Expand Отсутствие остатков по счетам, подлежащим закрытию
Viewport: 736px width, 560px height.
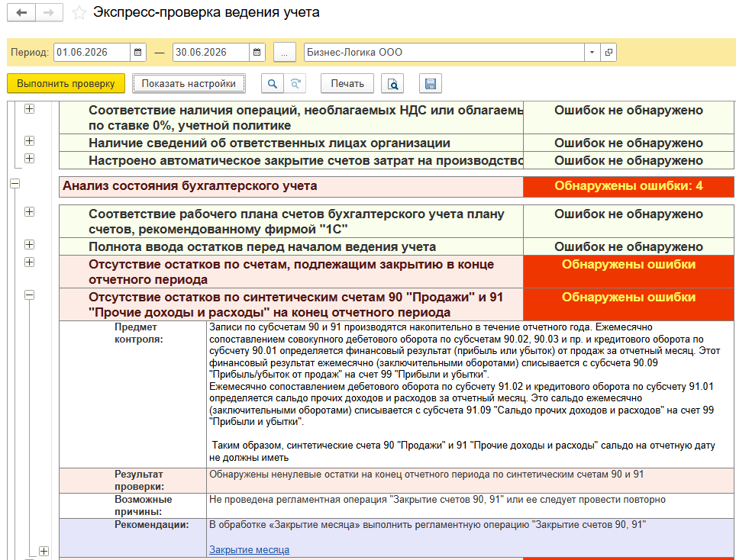pyautogui.click(x=29, y=262)
